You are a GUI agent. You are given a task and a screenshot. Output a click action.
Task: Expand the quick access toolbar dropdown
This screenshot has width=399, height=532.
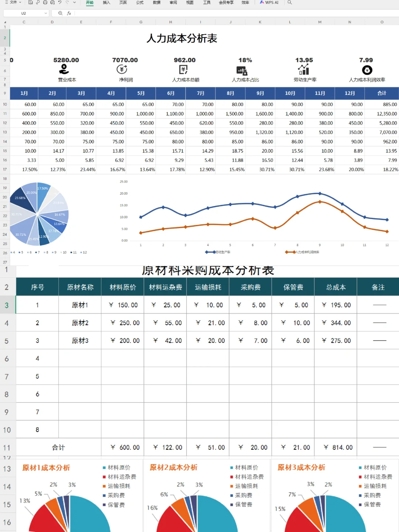[74, 3]
